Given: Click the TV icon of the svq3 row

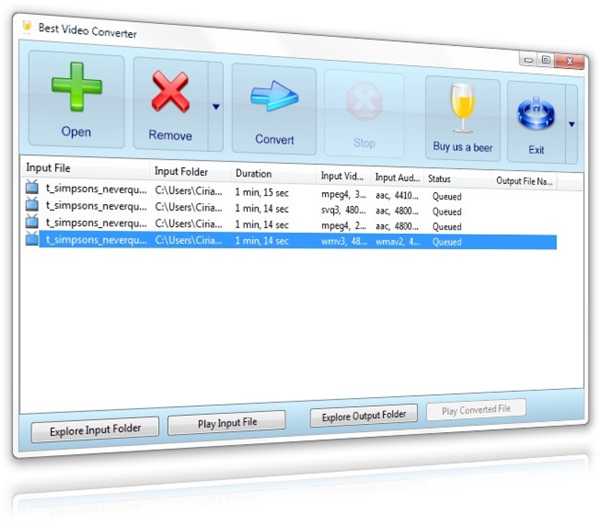Looking at the screenshot, I should [x=32, y=204].
